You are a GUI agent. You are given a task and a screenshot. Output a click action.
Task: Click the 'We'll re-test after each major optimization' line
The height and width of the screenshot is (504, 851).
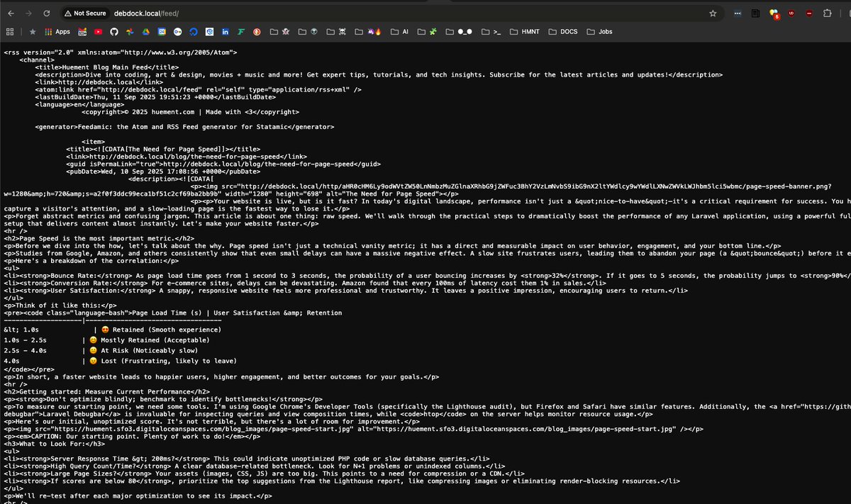tap(138, 495)
